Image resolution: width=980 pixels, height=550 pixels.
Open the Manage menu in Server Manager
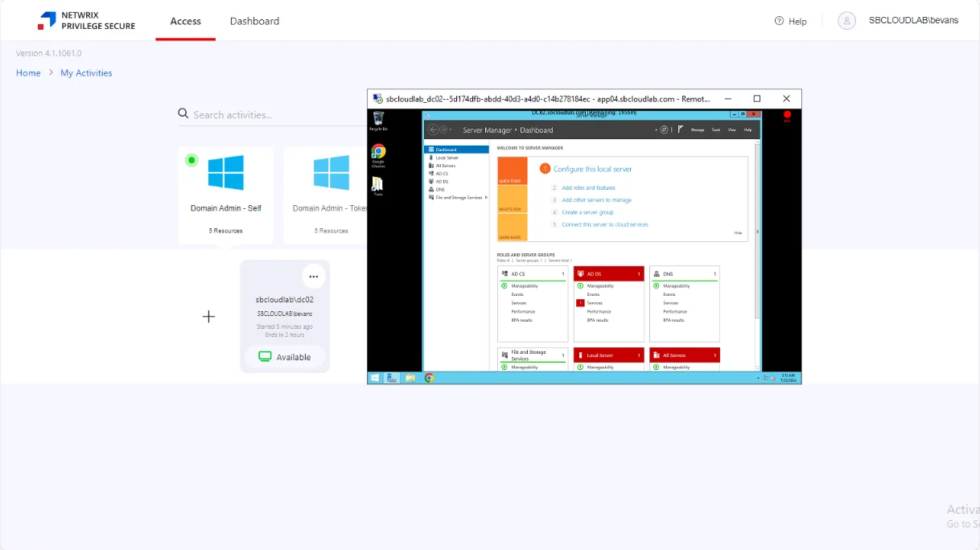[698, 129]
